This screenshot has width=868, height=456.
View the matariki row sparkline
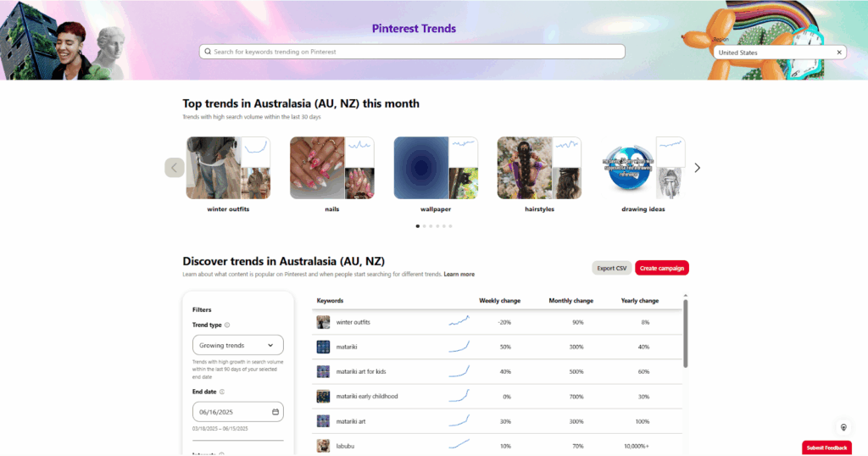coord(459,347)
